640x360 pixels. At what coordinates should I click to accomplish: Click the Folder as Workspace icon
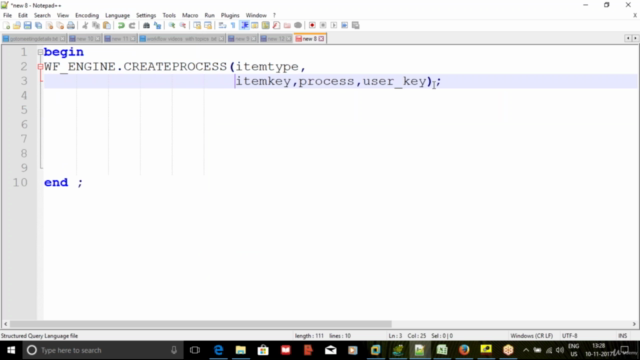[287, 25]
